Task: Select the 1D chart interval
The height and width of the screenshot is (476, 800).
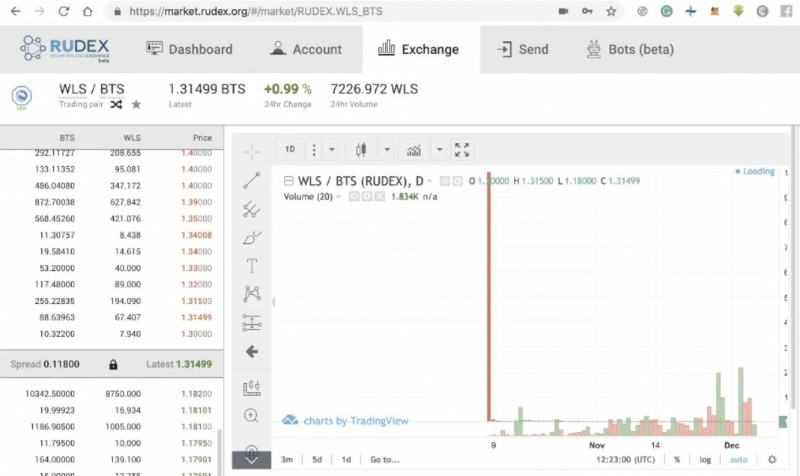Action: coord(290,149)
